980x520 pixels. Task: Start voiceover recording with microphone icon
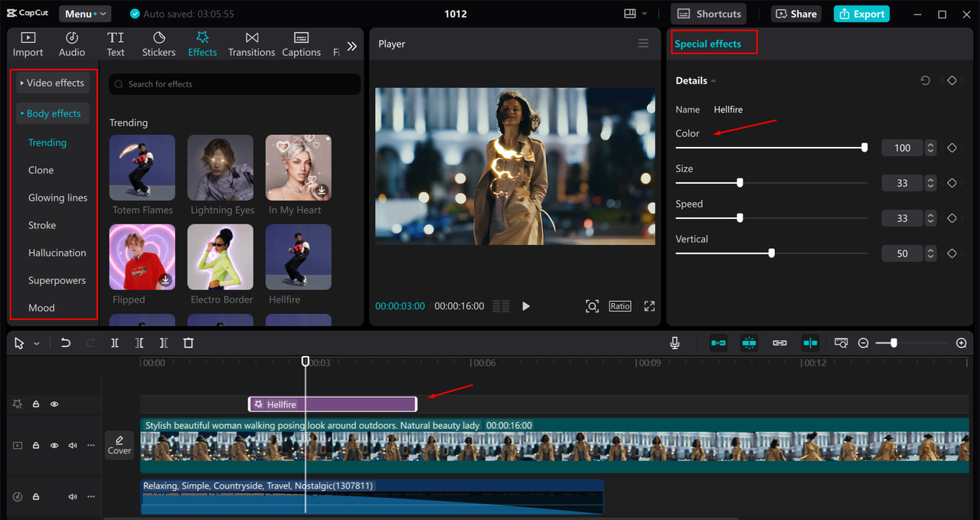675,343
